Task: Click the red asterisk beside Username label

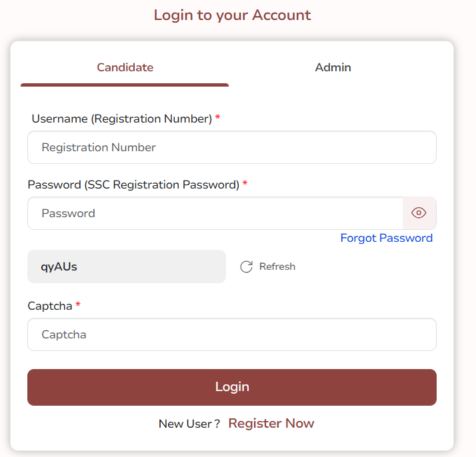Action: point(217,117)
